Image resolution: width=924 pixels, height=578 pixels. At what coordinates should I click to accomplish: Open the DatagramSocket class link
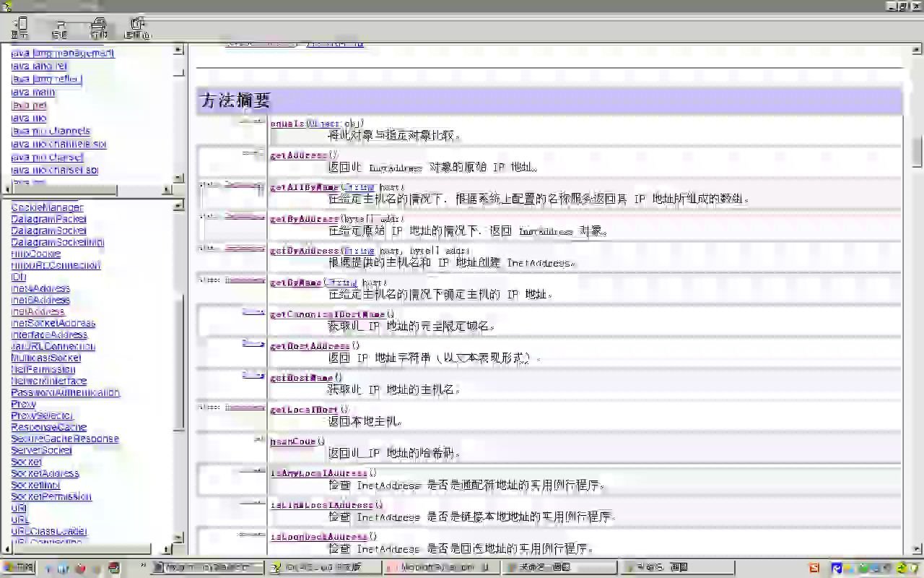[48, 230]
